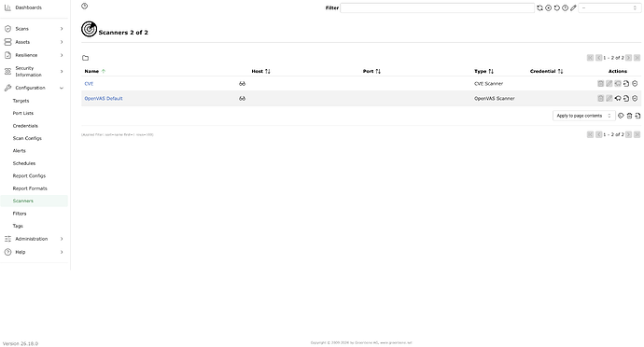Open the Apply to page contents dropdown
This screenshot has width=644, height=347.
pyautogui.click(x=584, y=116)
